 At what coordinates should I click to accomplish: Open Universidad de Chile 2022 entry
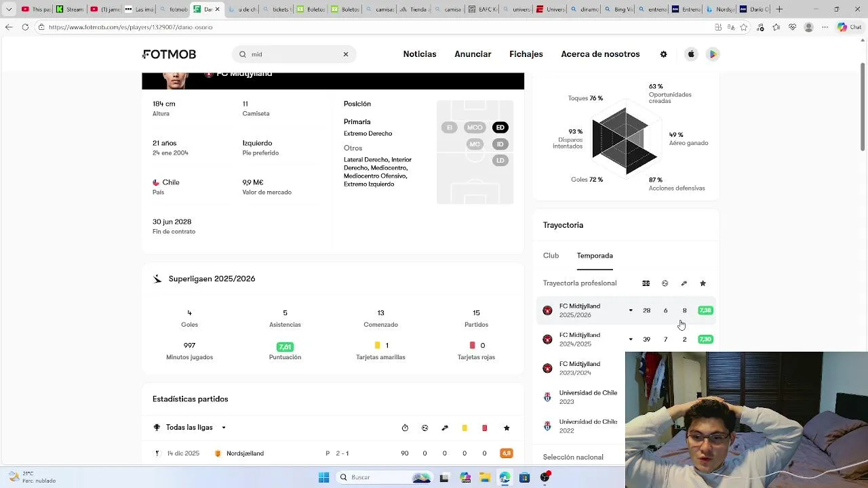[580, 426]
